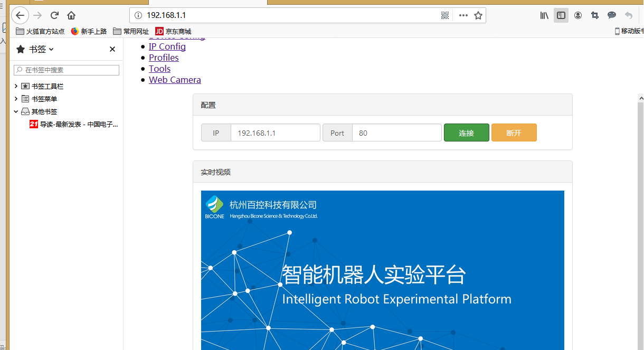Expand the 书签菜单 tree node
The height and width of the screenshot is (350, 644).
(x=16, y=99)
